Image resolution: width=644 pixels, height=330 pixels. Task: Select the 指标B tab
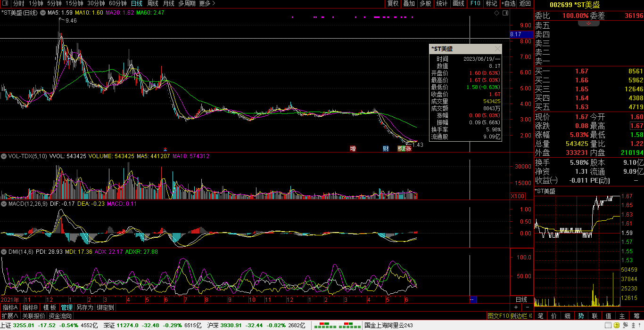(x=30, y=307)
